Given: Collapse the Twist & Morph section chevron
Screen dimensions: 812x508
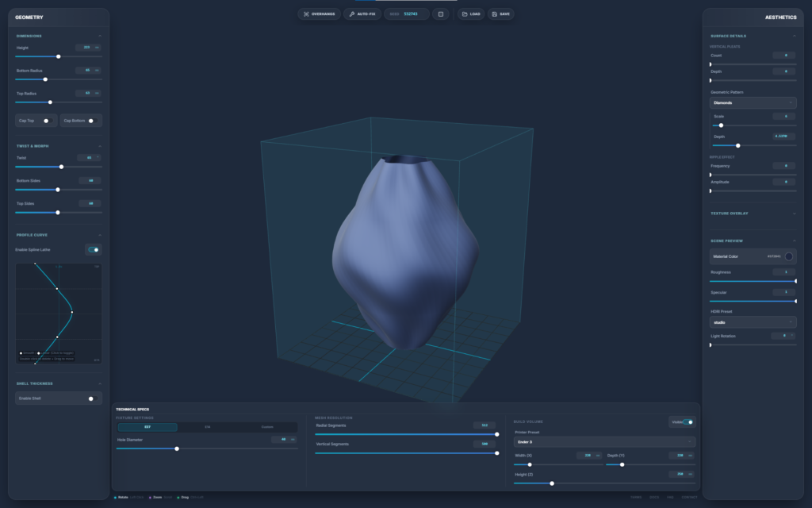Looking at the screenshot, I should pyautogui.click(x=99, y=146).
